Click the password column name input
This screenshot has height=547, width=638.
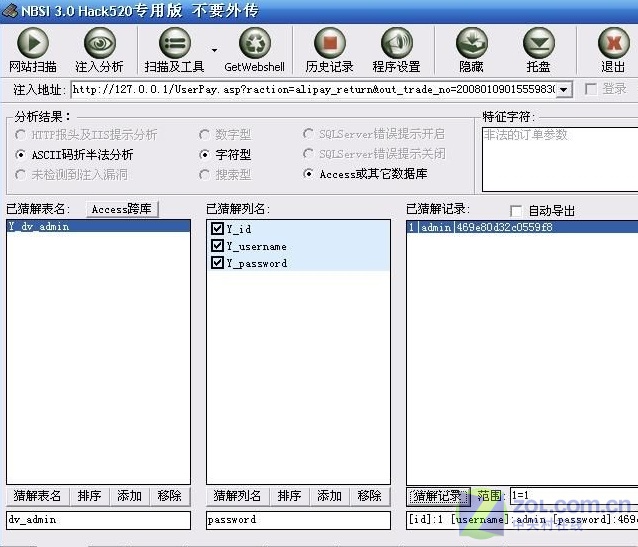299,520
